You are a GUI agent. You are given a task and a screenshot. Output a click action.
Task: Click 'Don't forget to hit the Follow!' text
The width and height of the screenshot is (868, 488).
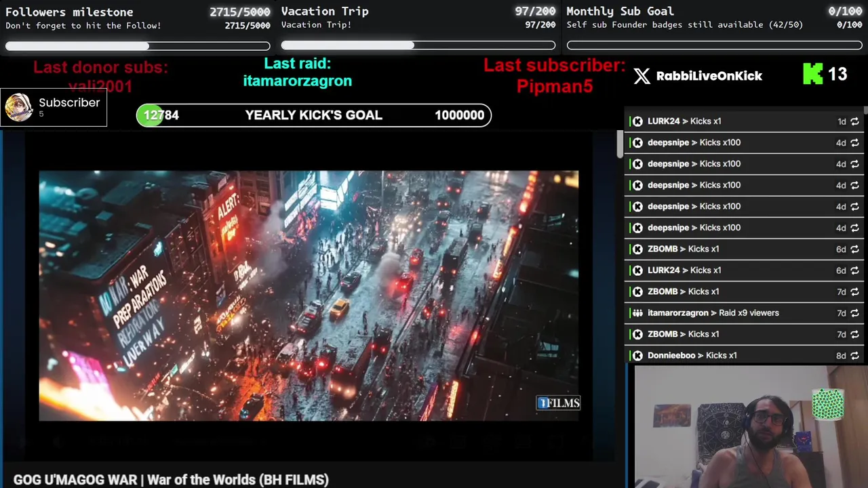[83, 26]
